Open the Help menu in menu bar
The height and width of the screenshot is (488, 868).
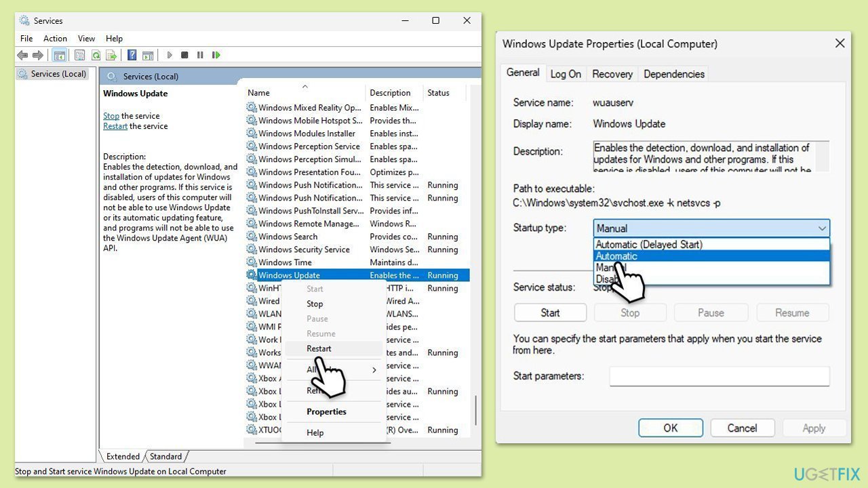[x=114, y=39]
